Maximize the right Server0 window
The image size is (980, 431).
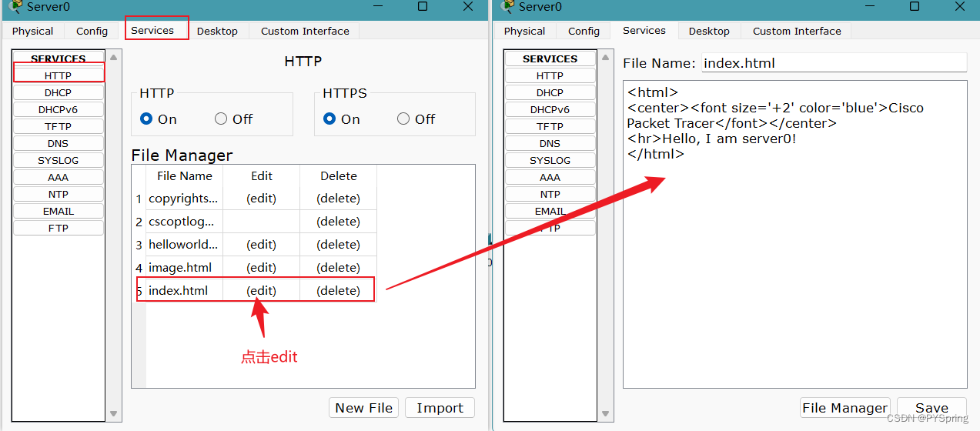[x=915, y=6]
